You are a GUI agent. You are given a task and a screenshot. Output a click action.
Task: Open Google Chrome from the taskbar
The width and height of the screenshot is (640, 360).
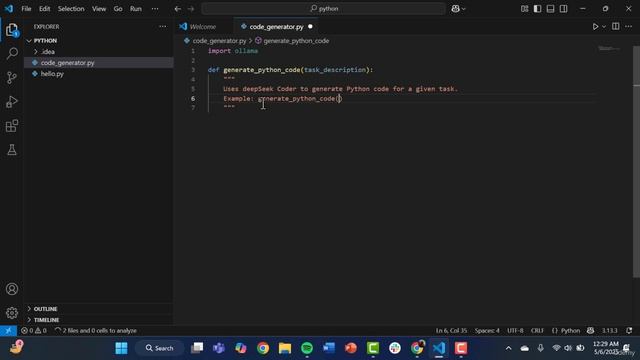(263, 348)
